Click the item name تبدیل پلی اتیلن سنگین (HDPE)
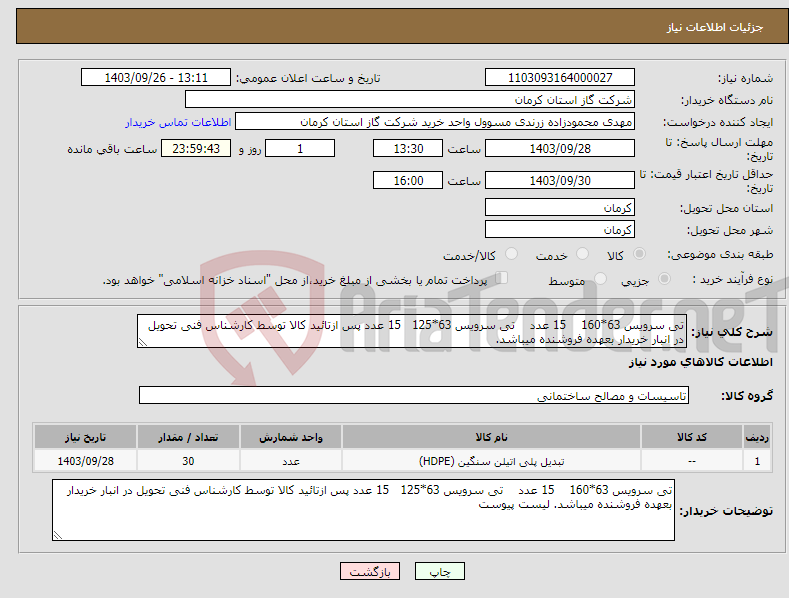The width and height of the screenshot is (789, 598). (x=491, y=461)
